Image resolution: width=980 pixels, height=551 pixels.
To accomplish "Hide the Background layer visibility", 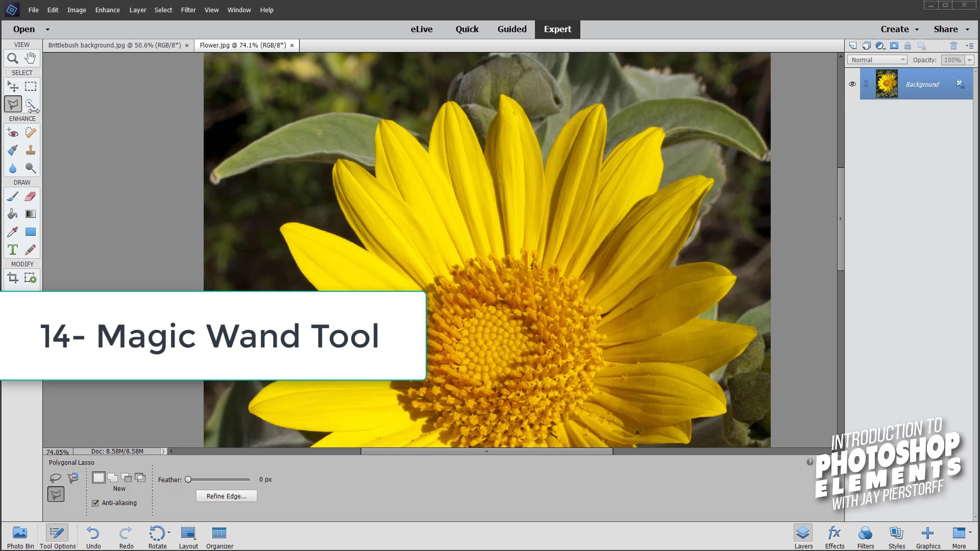I will [x=852, y=84].
